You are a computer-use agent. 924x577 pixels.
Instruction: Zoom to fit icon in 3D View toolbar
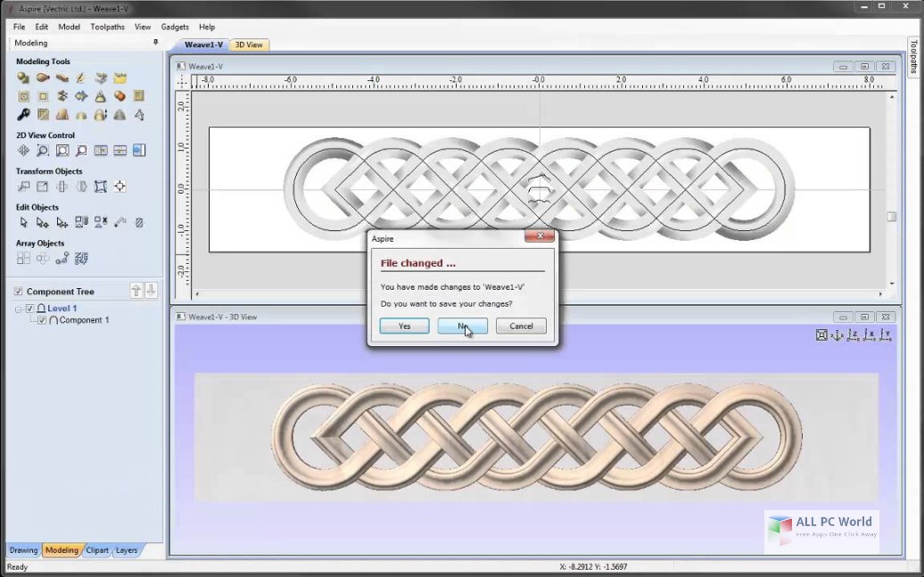click(x=821, y=335)
